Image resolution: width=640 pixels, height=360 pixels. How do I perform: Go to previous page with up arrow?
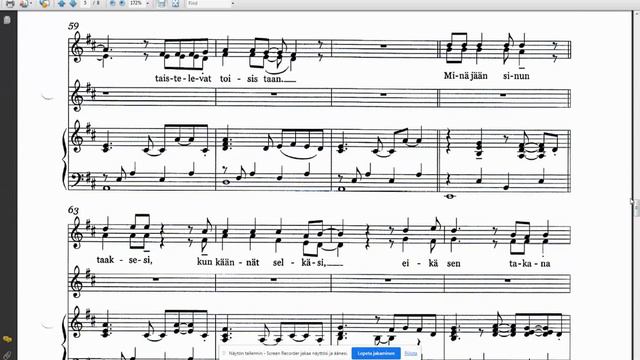[61, 3]
